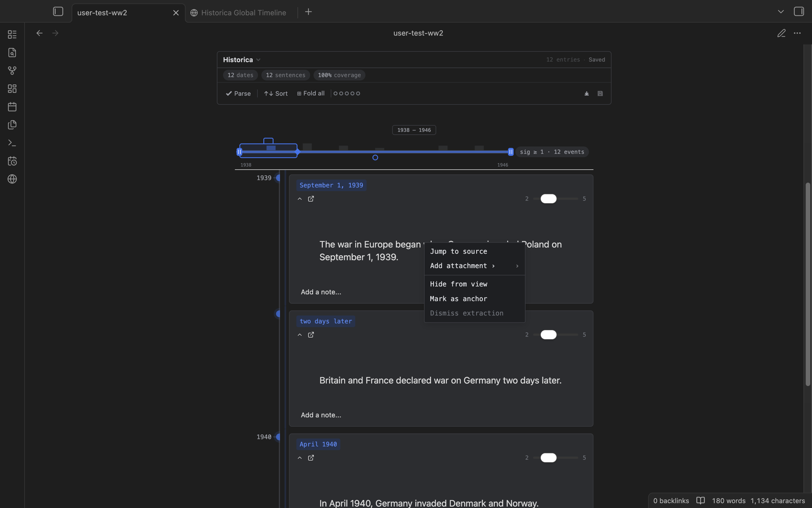Navigate forward with the right arrow

55,33
